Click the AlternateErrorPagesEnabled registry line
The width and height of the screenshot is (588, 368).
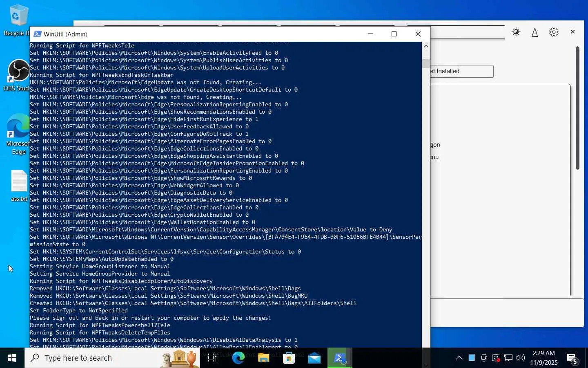point(151,141)
